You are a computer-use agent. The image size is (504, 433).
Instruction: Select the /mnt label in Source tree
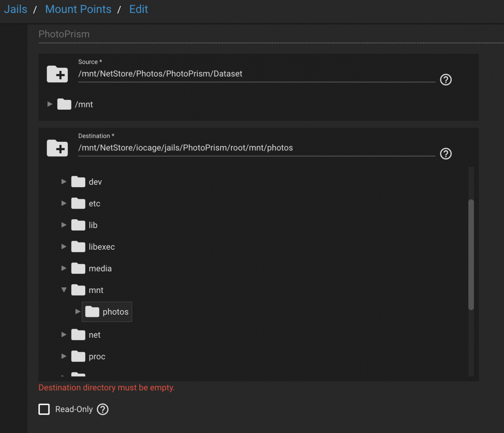click(x=84, y=104)
